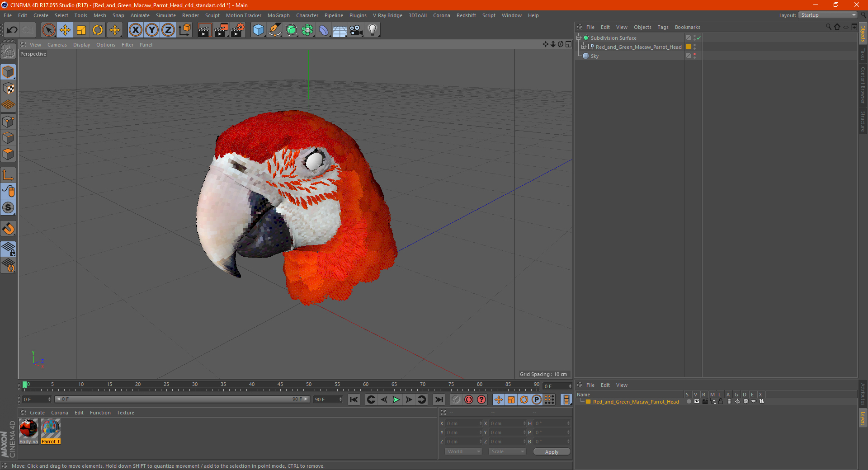Add a Camera object
The width and height of the screenshot is (868, 470).
[356, 30]
